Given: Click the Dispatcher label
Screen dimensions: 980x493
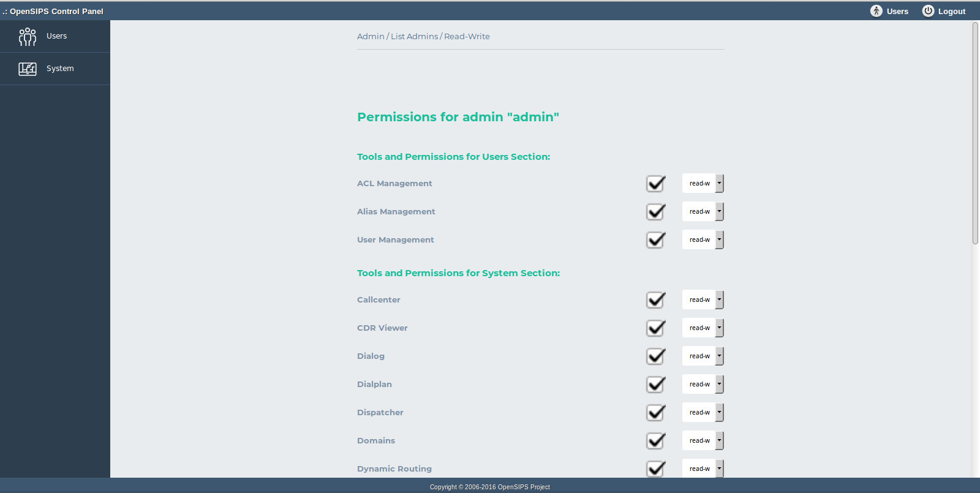Looking at the screenshot, I should 380,412.
